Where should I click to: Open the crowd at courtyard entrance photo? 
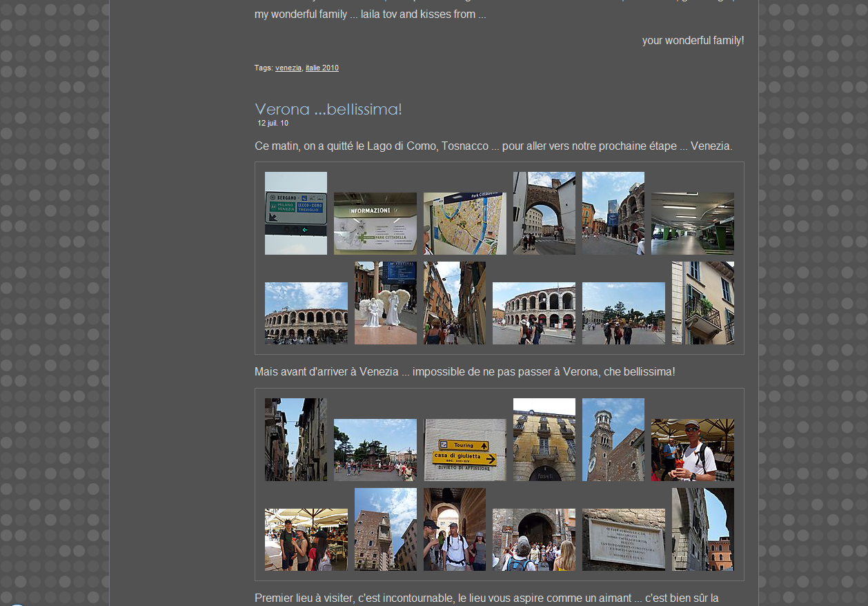click(x=533, y=540)
